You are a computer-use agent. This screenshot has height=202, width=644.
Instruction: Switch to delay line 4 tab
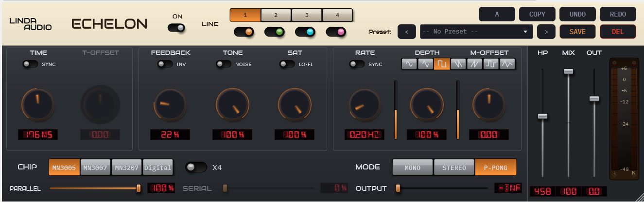click(x=337, y=15)
